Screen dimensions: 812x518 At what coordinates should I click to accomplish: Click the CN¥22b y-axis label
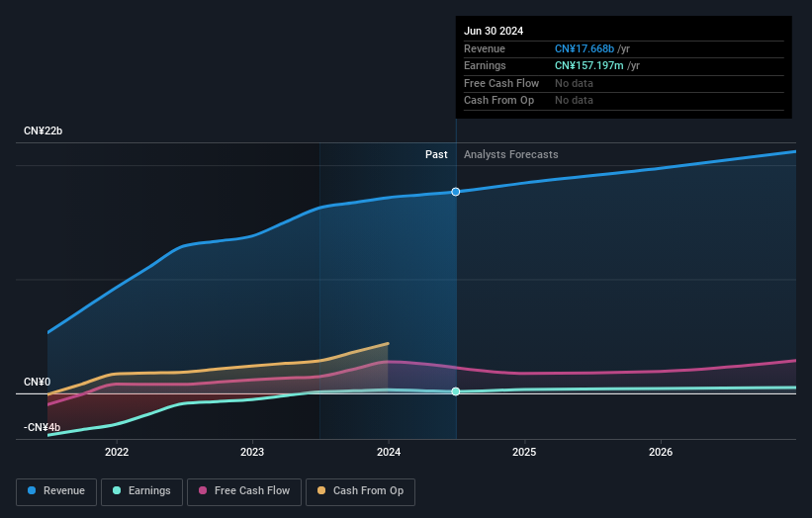(x=43, y=130)
